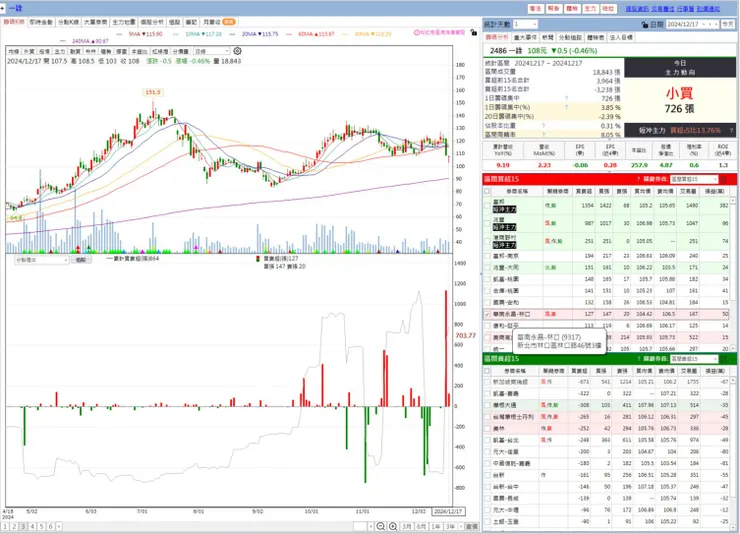The image size is (740, 534).
Task: Open the dropdown at lower chart's top-left
Action: tap(42, 260)
